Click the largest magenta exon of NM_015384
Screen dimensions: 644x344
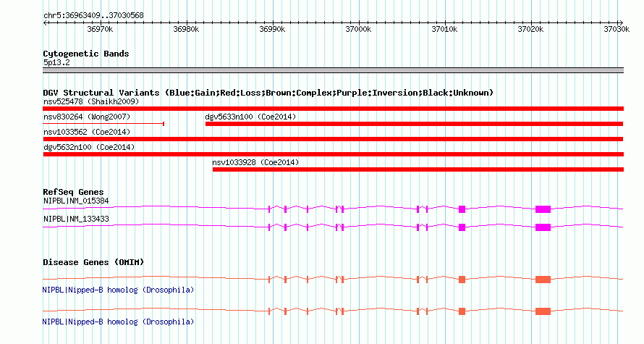pos(543,209)
